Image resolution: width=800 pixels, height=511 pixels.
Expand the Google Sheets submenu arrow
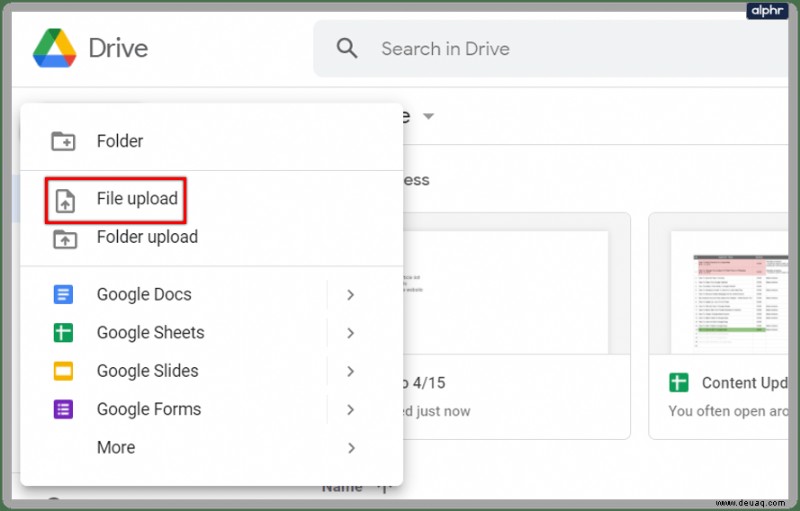(351, 333)
